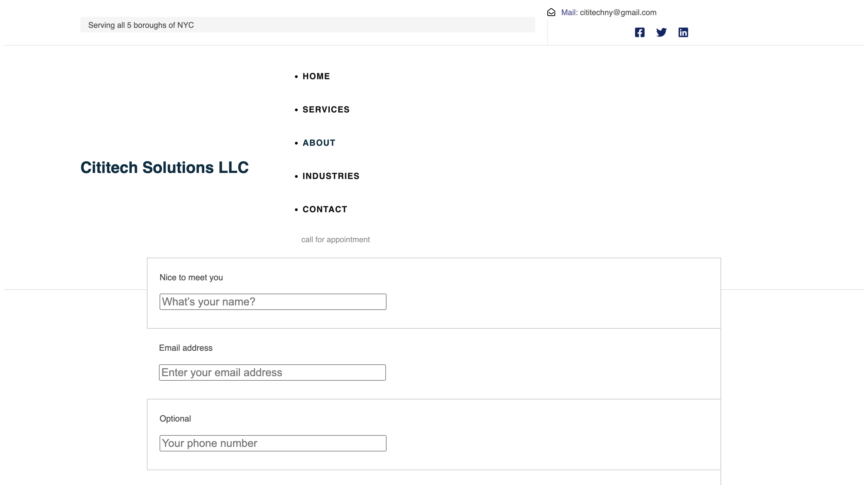Focus the "Your phone number" input

tap(273, 443)
